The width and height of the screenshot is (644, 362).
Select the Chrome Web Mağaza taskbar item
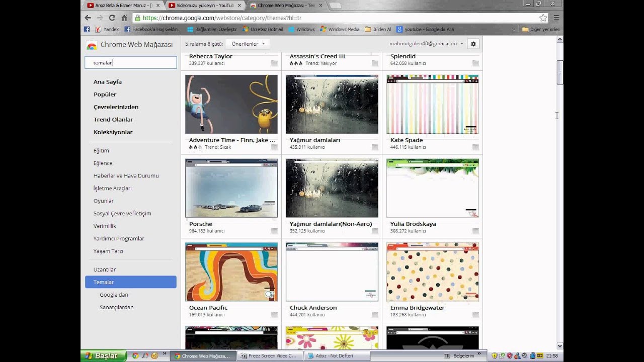[202, 355]
